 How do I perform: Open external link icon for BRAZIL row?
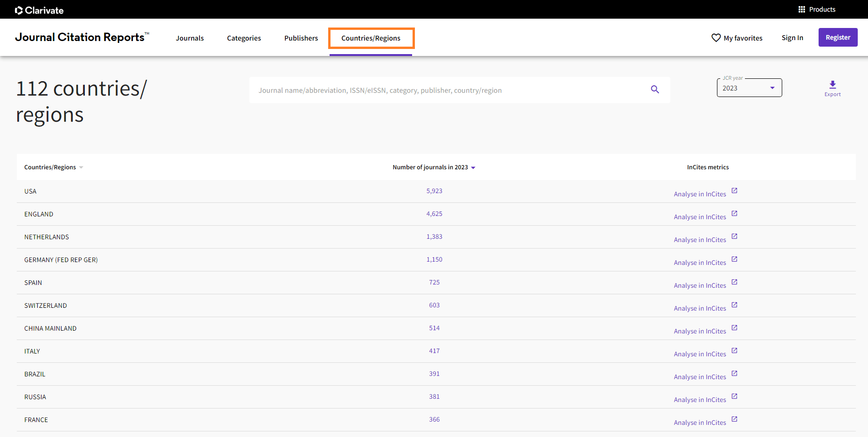(734, 373)
